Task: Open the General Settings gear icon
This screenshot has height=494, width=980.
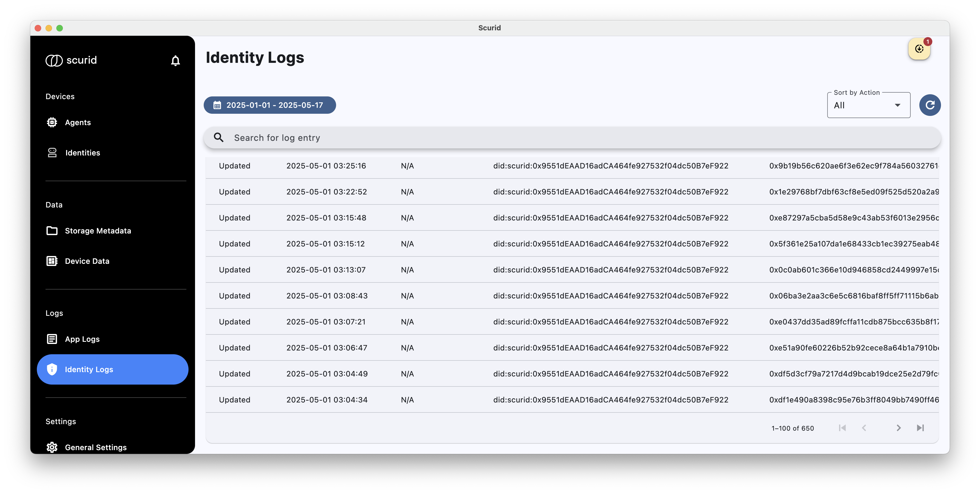Action: tap(52, 447)
